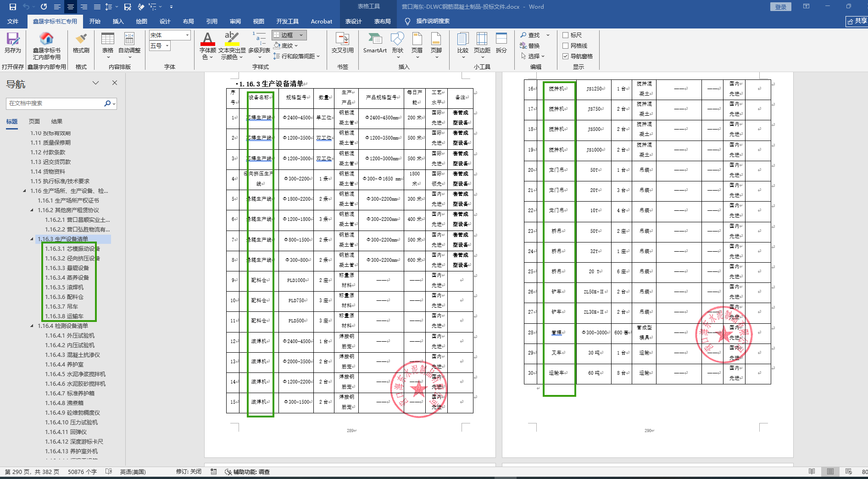This screenshot has height=479, width=868.
Task: Click the 替换 replace tool
Action: (x=530, y=45)
